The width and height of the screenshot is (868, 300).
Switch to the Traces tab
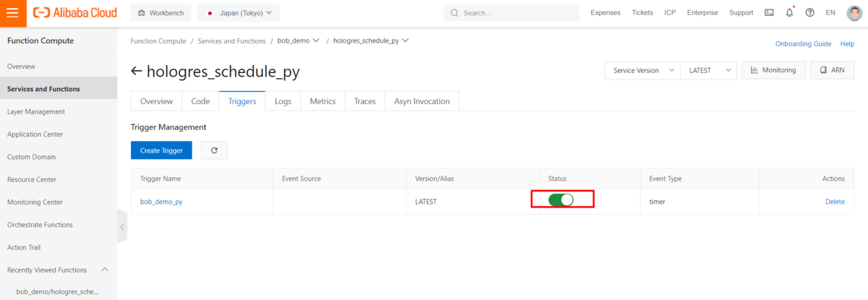pos(365,101)
